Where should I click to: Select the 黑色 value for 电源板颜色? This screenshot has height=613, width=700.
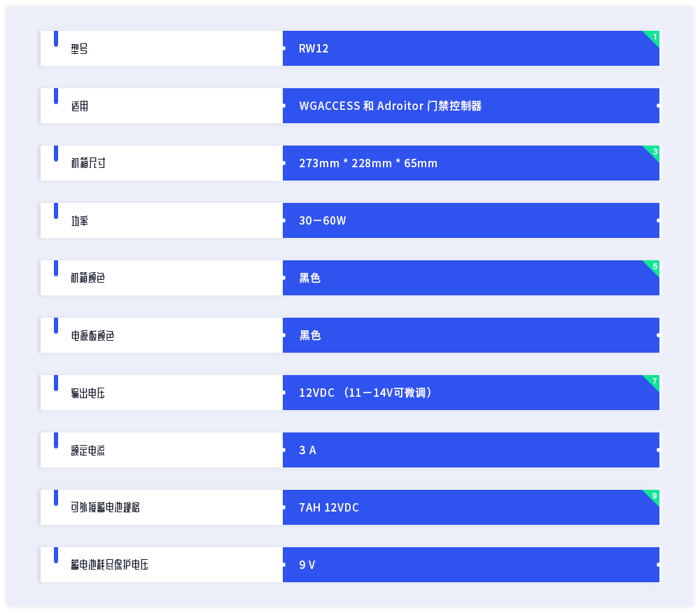pos(309,335)
